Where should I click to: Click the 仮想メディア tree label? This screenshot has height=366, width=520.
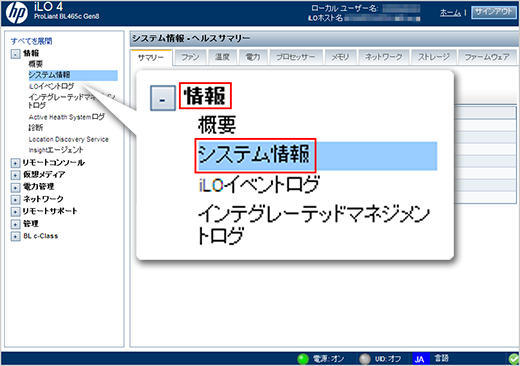(x=44, y=175)
